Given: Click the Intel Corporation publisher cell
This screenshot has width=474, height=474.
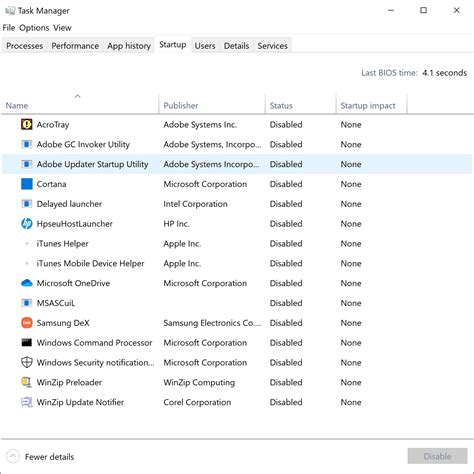Looking at the screenshot, I should coord(195,204).
